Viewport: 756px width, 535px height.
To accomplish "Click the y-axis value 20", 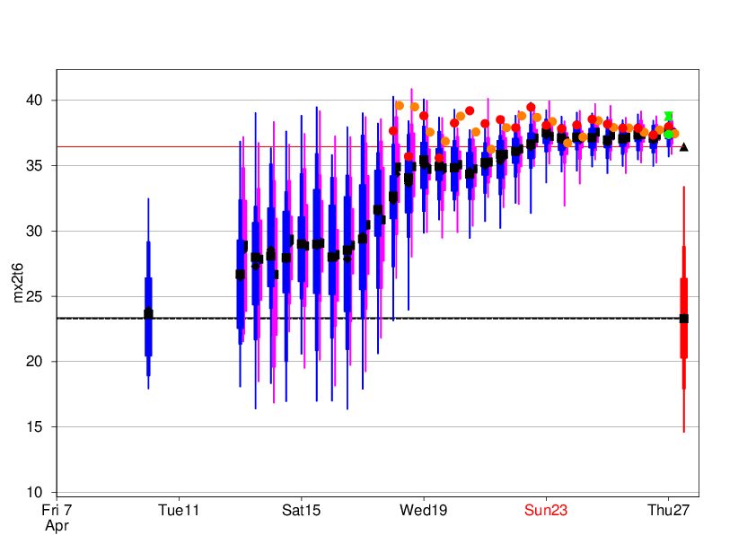I will pos(34,362).
